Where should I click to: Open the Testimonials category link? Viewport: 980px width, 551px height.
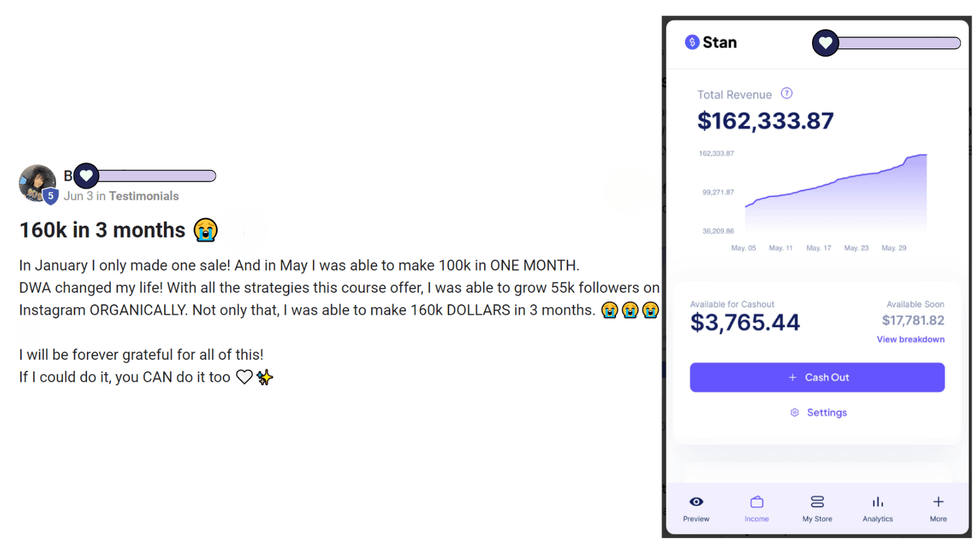(144, 196)
